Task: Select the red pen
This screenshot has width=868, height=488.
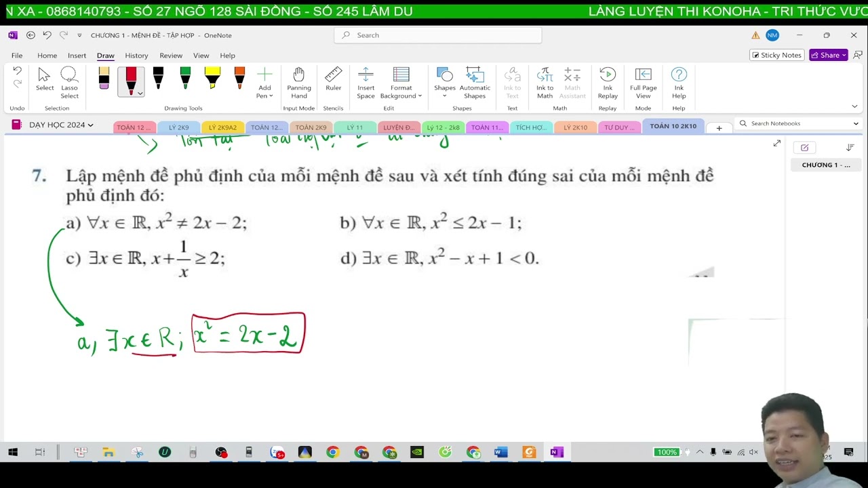Action: (131, 81)
